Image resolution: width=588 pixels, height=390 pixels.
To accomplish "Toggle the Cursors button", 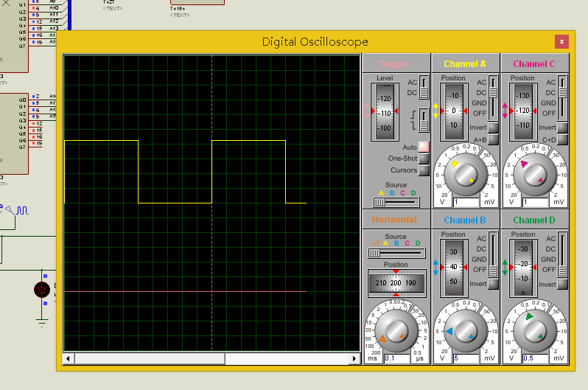I will point(424,170).
